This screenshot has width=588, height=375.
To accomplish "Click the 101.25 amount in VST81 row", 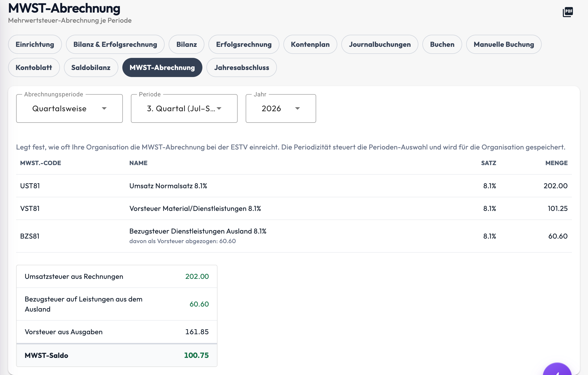I will [x=558, y=208].
